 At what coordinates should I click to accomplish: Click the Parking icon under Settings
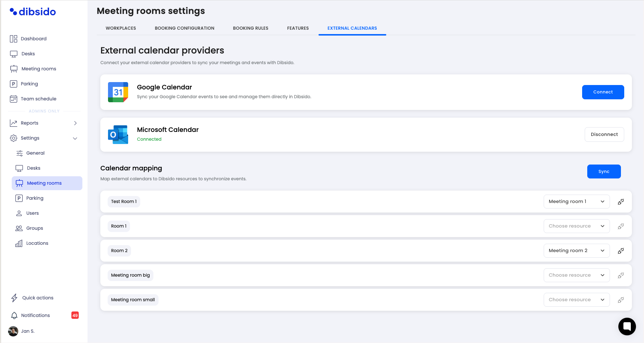[19, 198]
